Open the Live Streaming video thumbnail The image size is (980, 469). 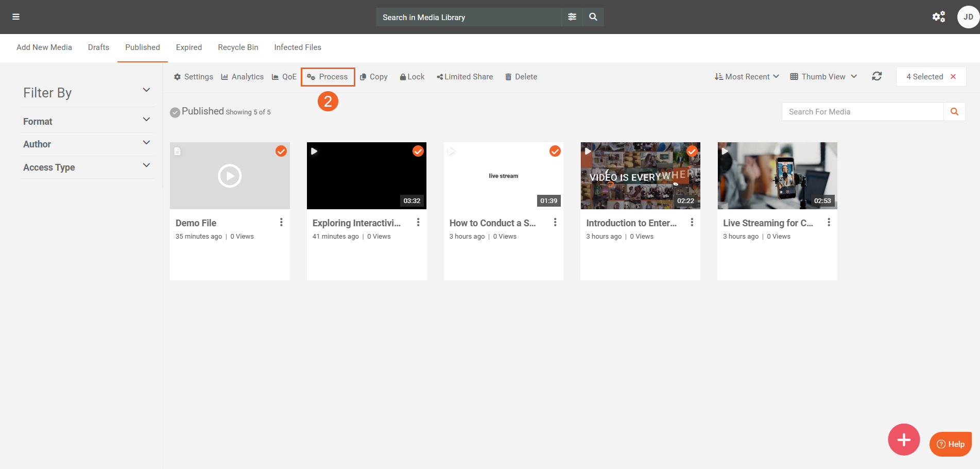(777, 176)
